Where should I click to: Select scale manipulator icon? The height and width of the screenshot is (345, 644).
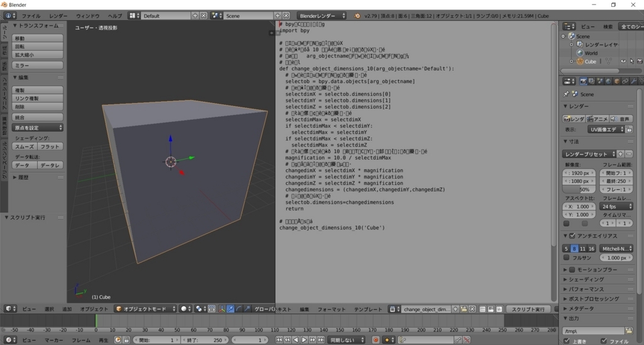click(x=247, y=309)
